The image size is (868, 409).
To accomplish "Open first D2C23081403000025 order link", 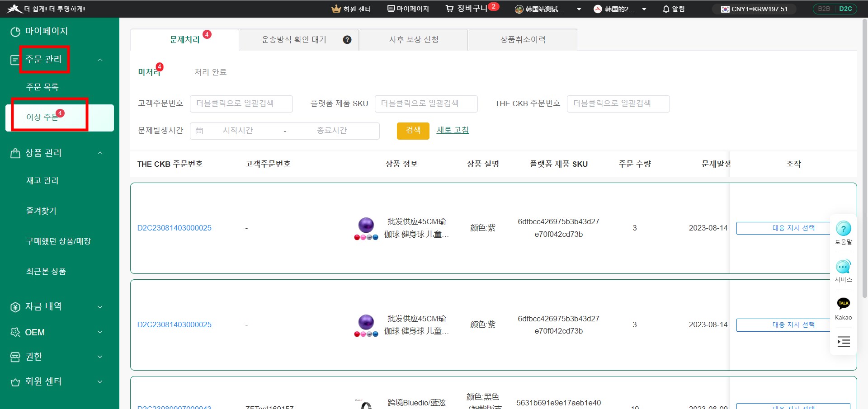I will [x=175, y=228].
